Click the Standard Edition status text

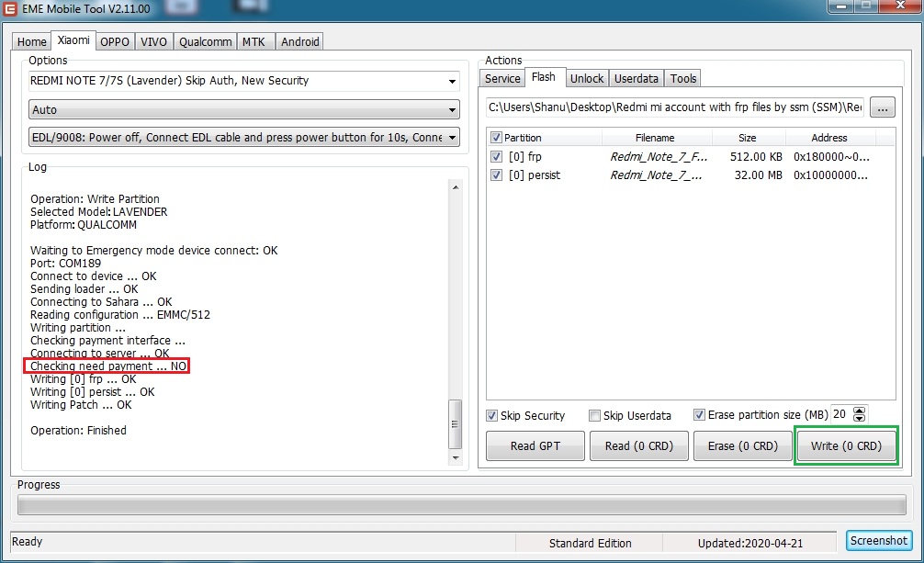[590, 544]
